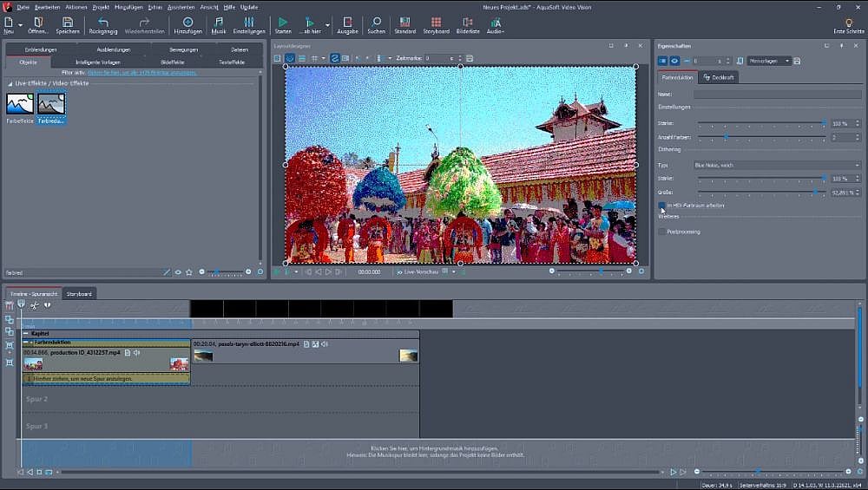The width and height of the screenshot is (868, 490).
Task: Select the Farbreduktion effect thumbnail
Action: click(x=51, y=106)
